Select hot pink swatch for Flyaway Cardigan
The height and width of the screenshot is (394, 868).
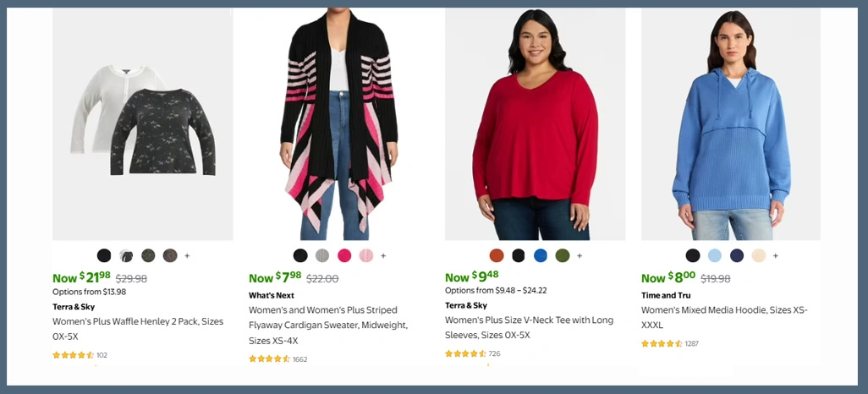point(344,255)
